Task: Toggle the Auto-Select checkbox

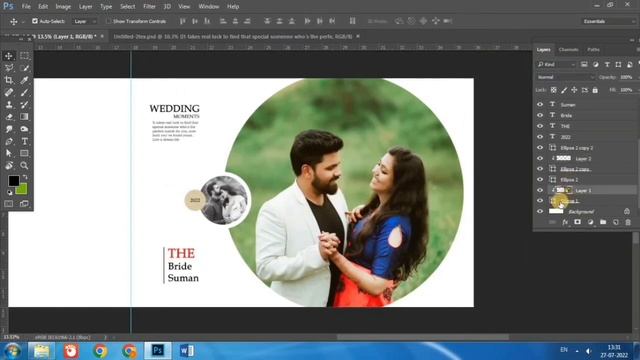Action: 35,21
